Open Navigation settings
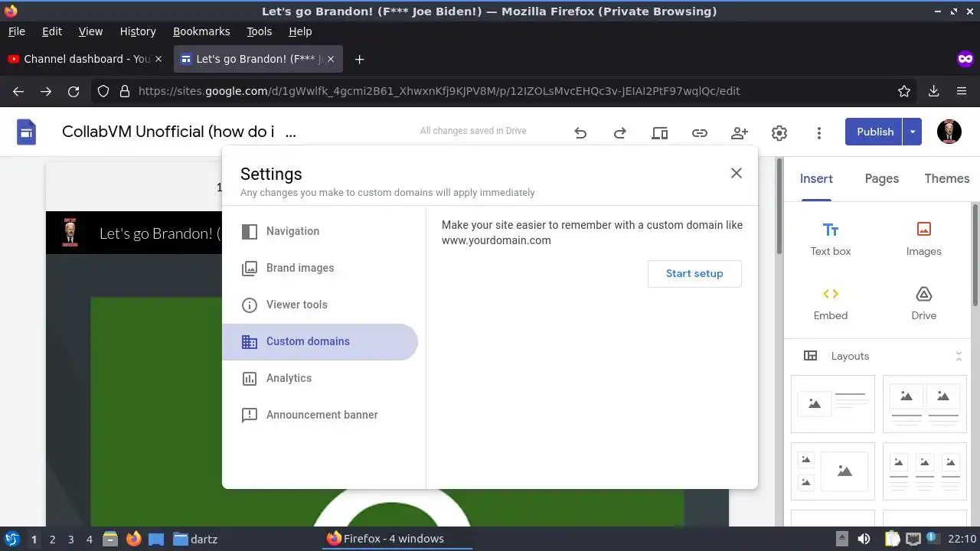This screenshot has height=551, width=980. tap(320, 231)
